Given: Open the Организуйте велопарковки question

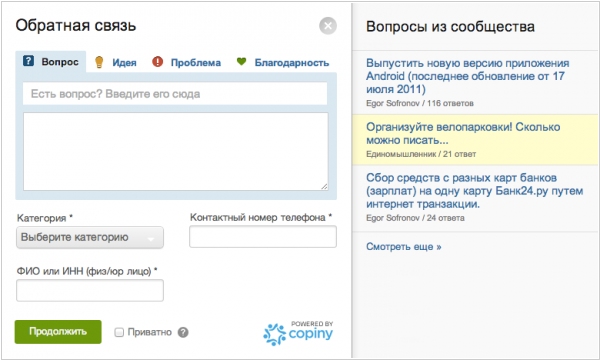Looking at the screenshot, I should (x=463, y=134).
